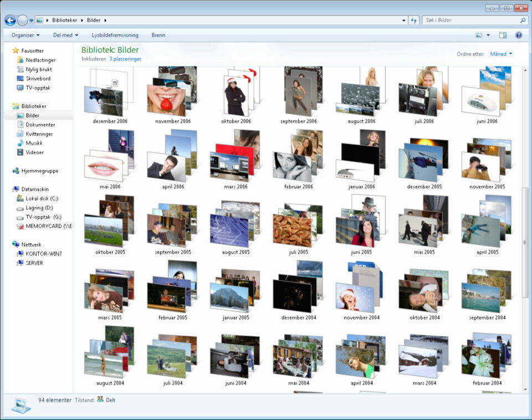Click Brenn in the toolbar
Image resolution: width=532 pixels, height=420 pixels.
158,35
